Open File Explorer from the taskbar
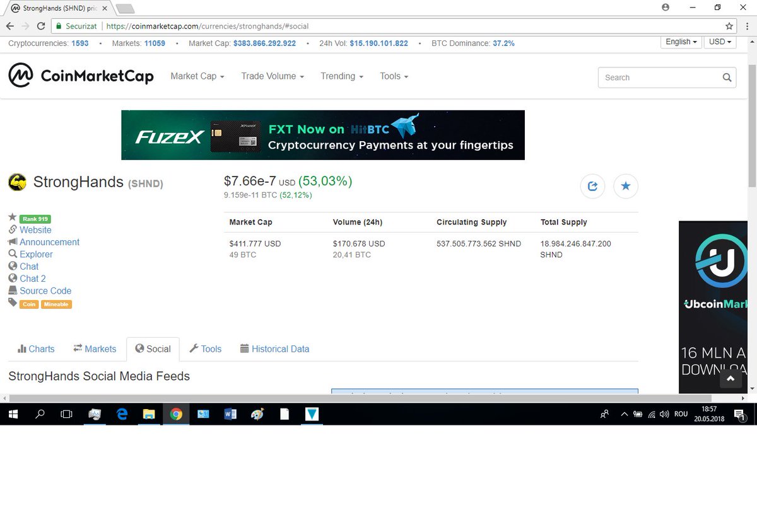Image resolution: width=757 pixels, height=532 pixels. tap(149, 414)
